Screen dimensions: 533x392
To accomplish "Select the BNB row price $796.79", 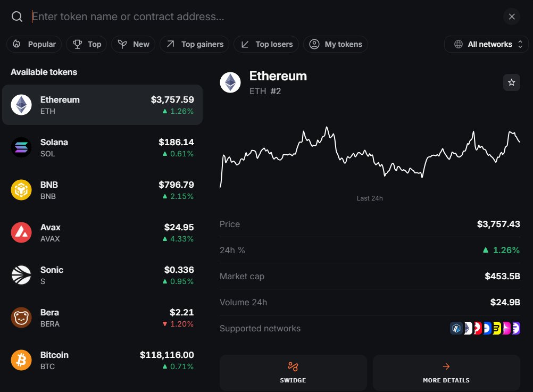I will coord(176,185).
